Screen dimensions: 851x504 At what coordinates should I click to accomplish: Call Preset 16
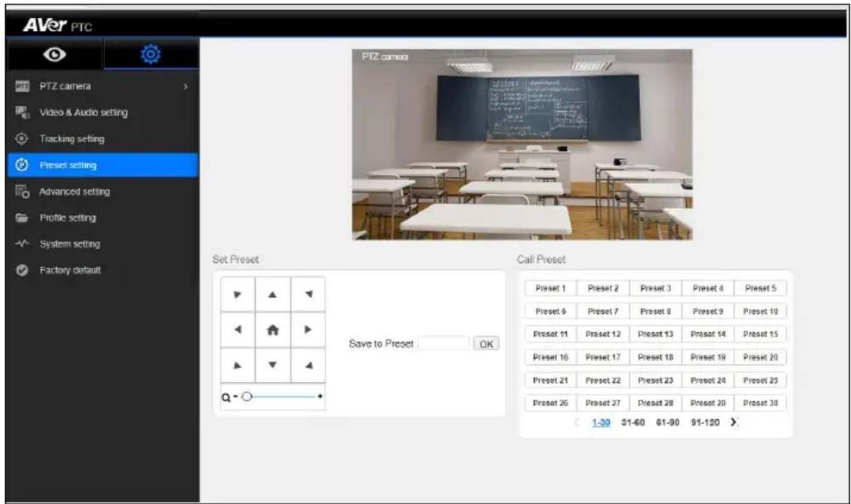pyautogui.click(x=550, y=357)
